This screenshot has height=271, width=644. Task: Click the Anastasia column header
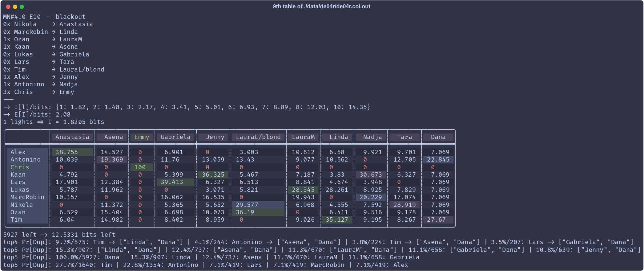(x=72, y=137)
